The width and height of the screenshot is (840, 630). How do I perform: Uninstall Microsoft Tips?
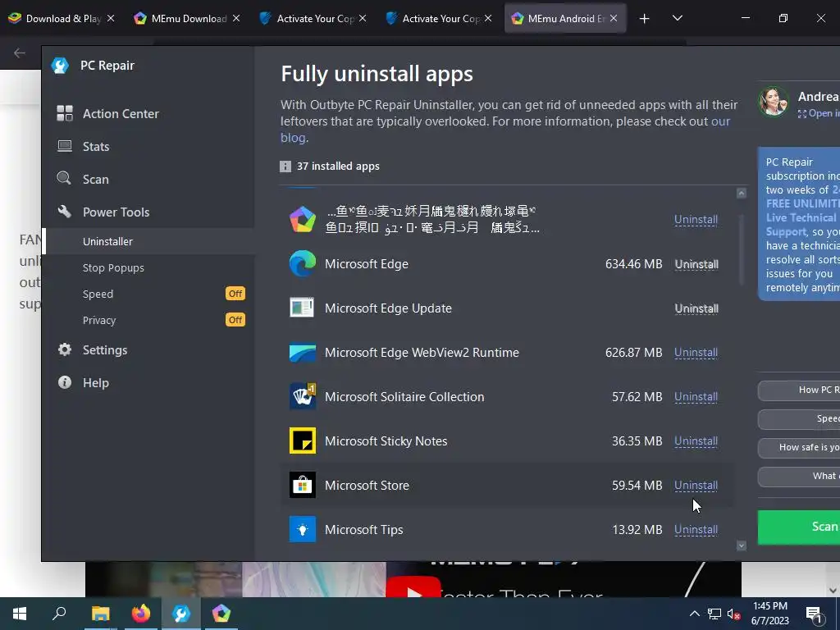point(696,529)
